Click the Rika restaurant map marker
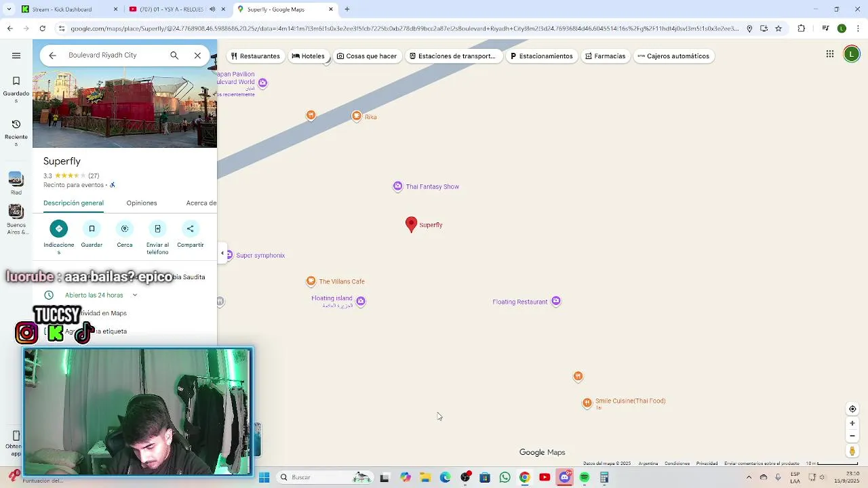This screenshot has height=488, width=868. pos(357,117)
